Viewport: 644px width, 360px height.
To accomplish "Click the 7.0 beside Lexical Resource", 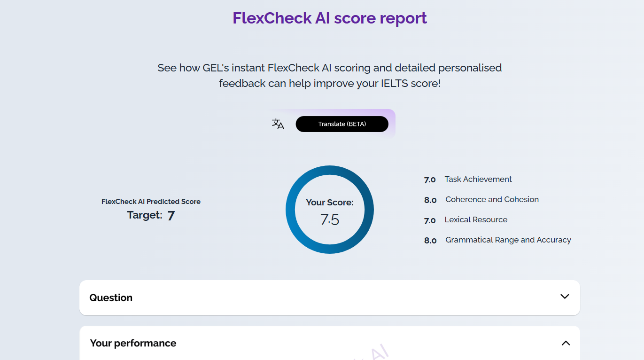I will [430, 220].
